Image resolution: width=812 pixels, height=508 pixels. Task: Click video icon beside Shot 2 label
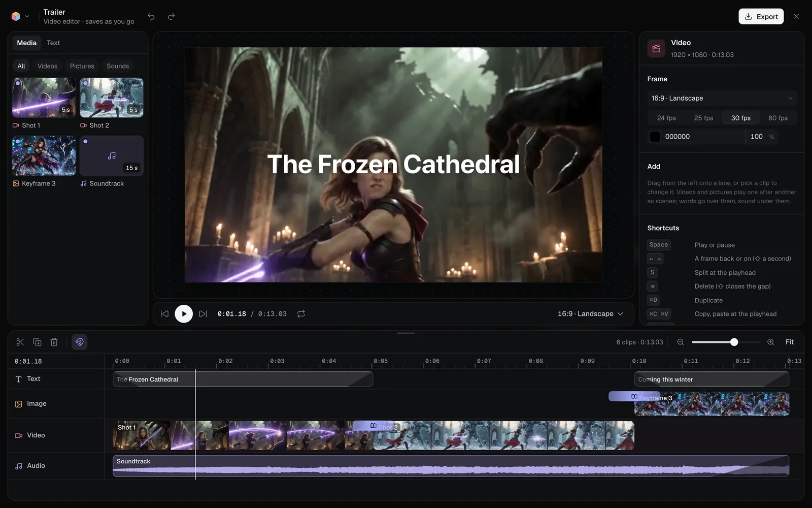pos(83,125)
